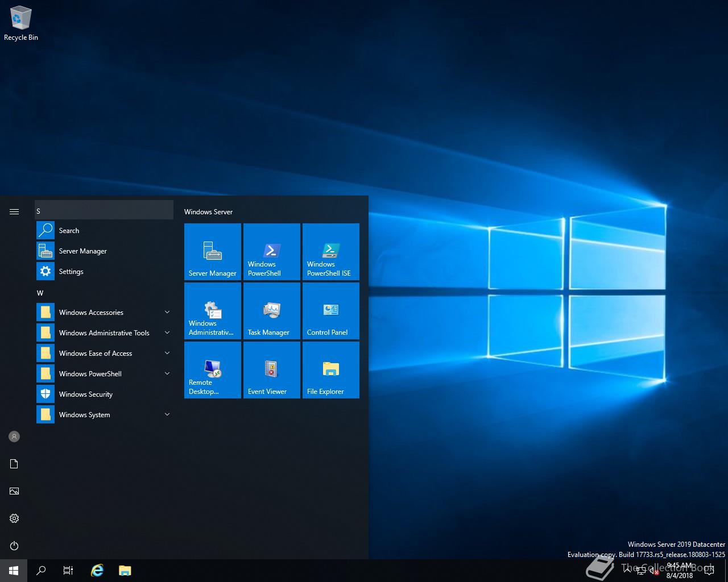Launch the Windows PowerShell tile

point(272,252)
